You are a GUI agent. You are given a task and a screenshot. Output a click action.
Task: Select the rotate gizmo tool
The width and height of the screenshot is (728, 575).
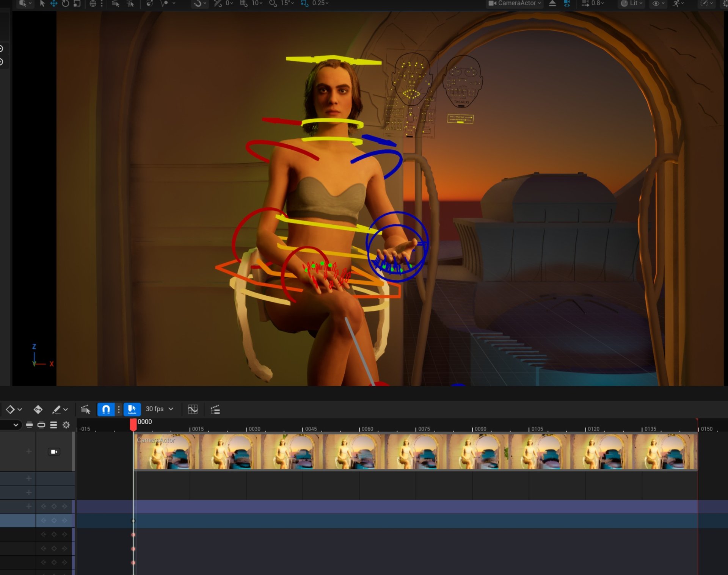click(65, 3)
